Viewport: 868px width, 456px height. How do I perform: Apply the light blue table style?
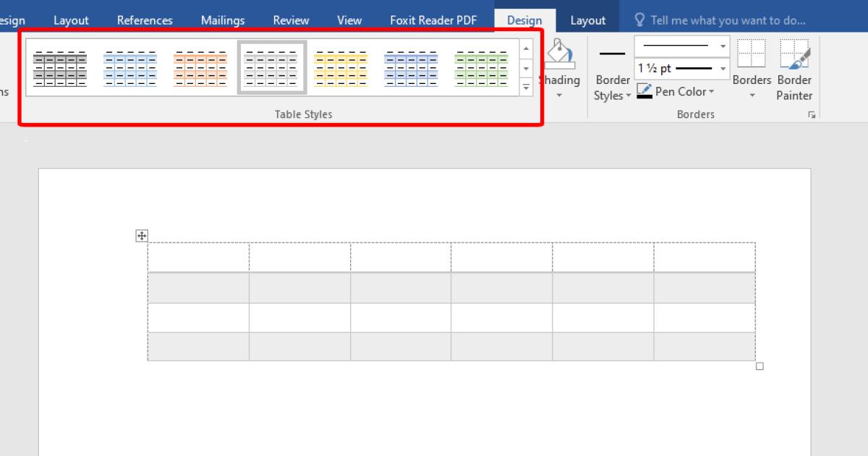point(130,68)
